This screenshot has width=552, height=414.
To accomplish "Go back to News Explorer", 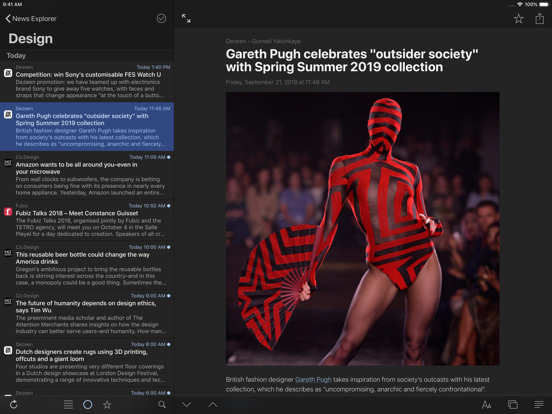I will tap(31, 19).
